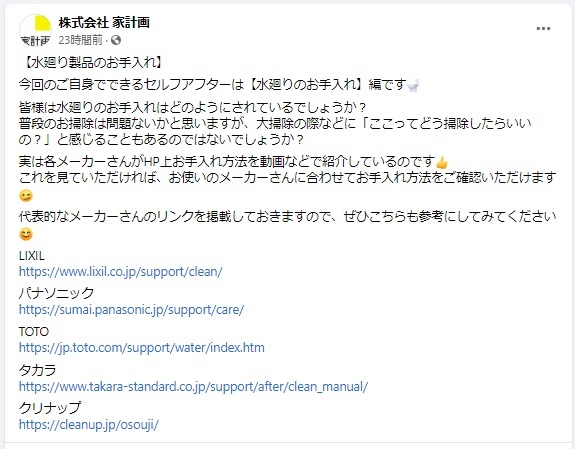Click the thumbs-up emoji in the post
The height and width of the screenshot is (449, 575).
[x=442, y=162]
